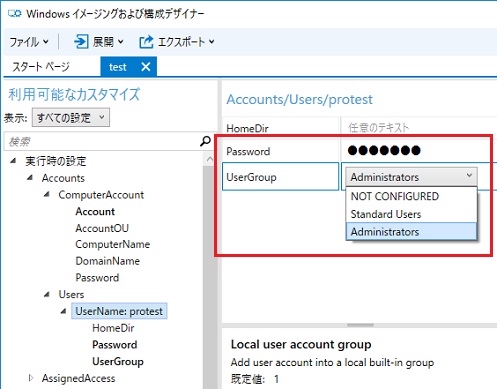Select HomeDir under UserName: protest
Image resolution: width=497 pixels, height=389 pixels.
pyautogui.click(x=113, y=328)
